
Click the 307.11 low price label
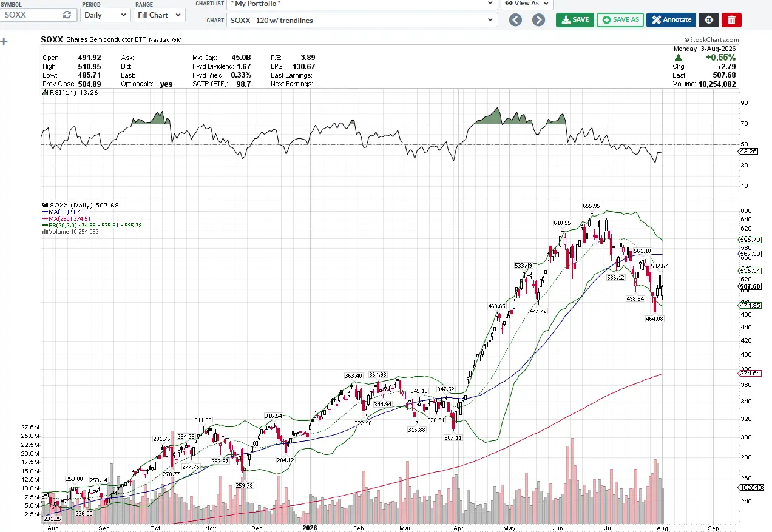[x=453, y=437]
